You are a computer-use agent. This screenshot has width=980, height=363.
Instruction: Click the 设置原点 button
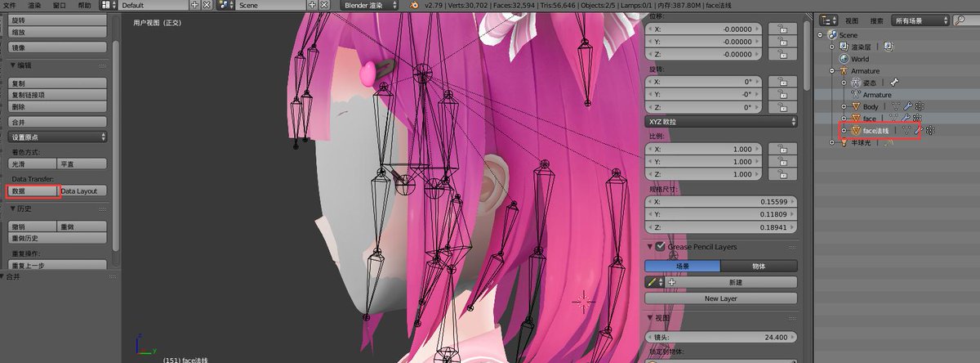57,137
